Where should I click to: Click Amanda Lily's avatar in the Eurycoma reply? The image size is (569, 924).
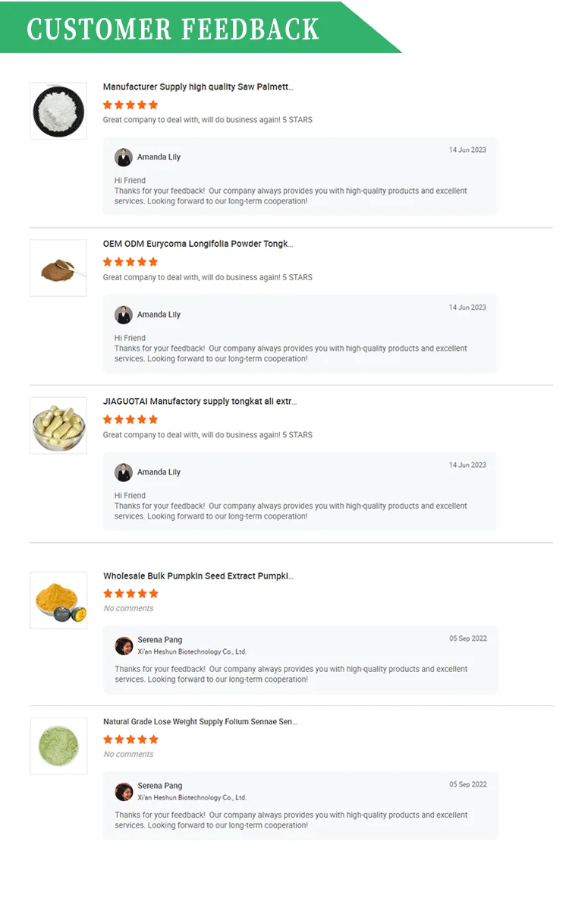click(x=124, y=314)
